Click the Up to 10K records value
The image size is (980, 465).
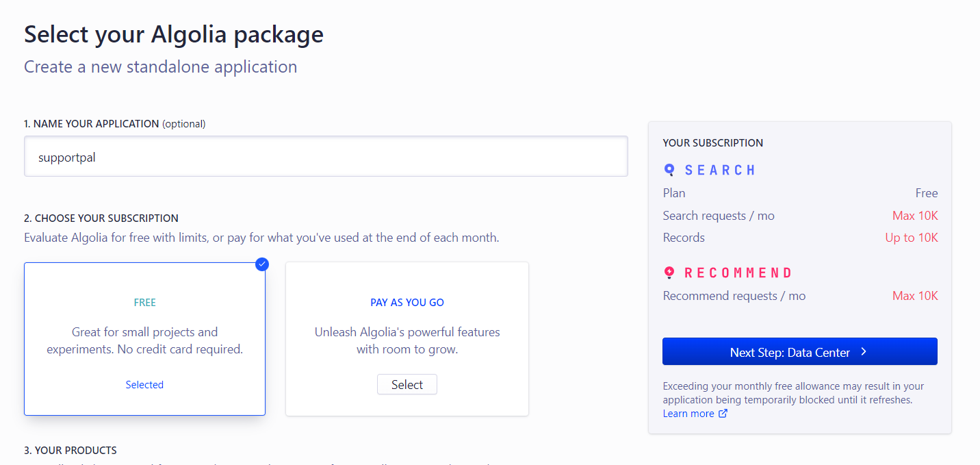tap(912, 238)
